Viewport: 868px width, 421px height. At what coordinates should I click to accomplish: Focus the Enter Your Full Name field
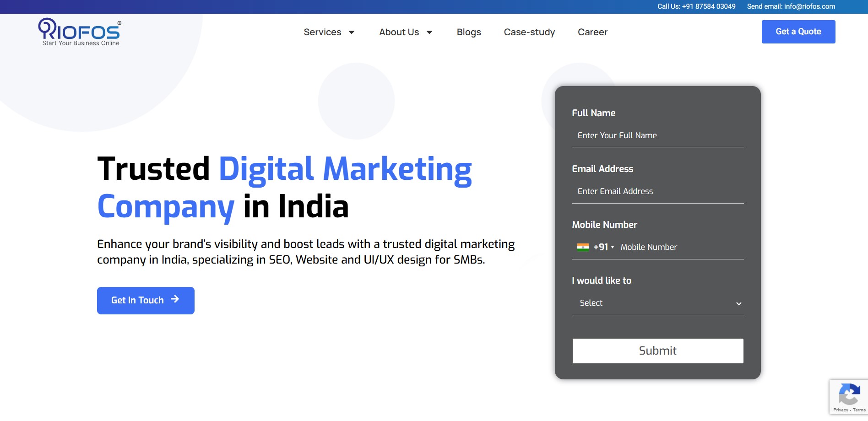click(658, 135)
